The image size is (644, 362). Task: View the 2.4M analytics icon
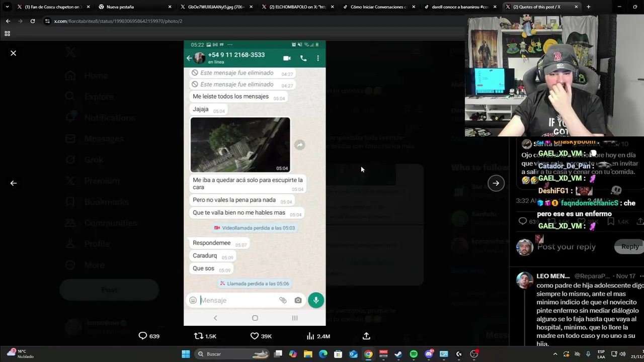click(x=318, y=336)
